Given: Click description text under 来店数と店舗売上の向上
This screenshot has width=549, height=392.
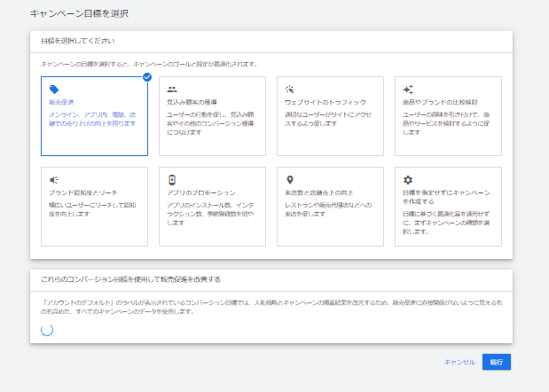Looking at the screenshot, I should (x=328, y=209).
